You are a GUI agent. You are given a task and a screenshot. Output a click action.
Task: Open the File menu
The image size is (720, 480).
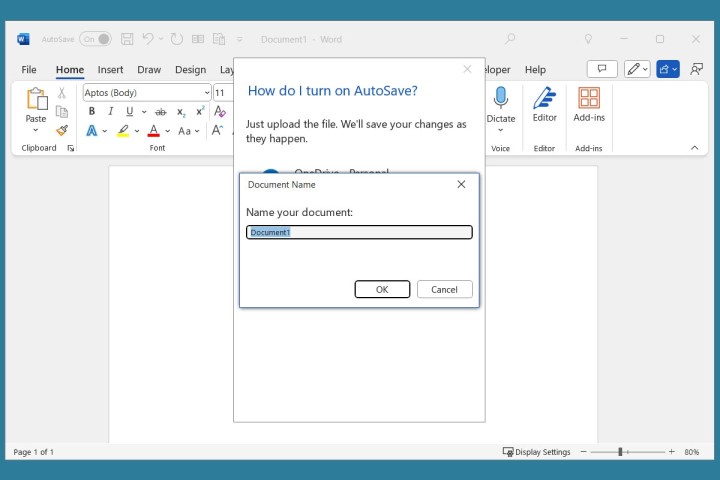pos(29,70)
